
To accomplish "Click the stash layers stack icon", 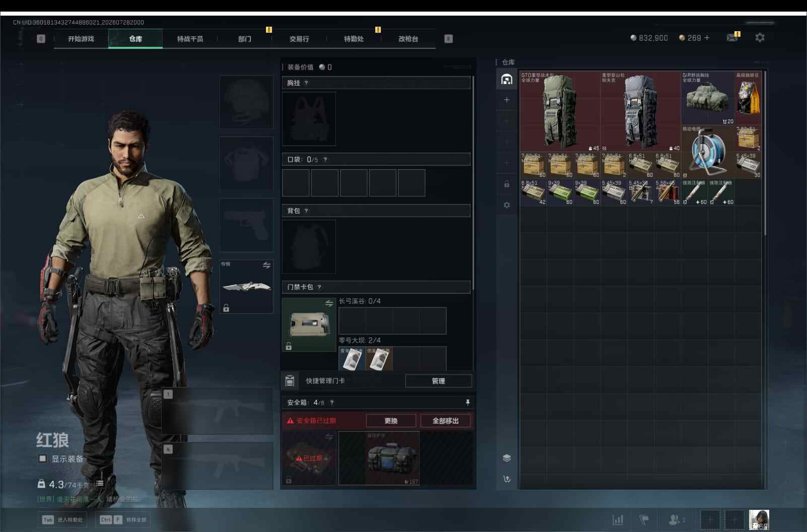I will coord(507,458).
